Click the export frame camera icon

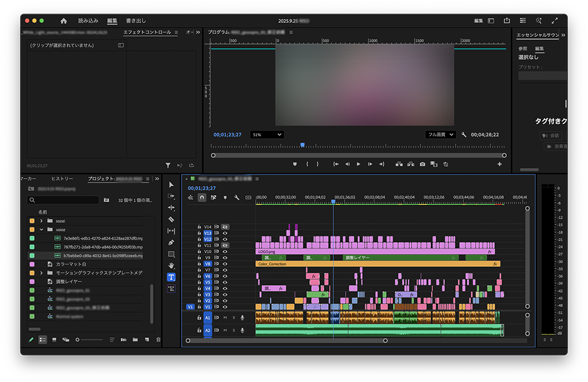point(422,165)
